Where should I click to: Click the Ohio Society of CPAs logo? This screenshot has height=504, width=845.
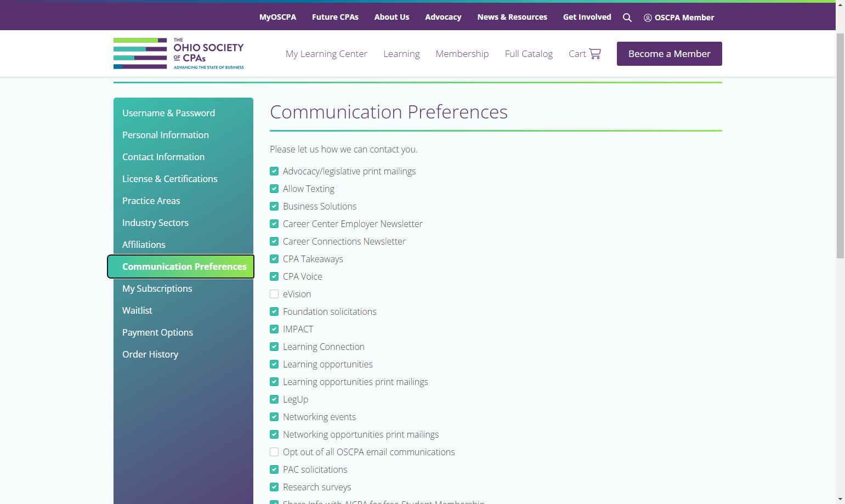point(179,54)
